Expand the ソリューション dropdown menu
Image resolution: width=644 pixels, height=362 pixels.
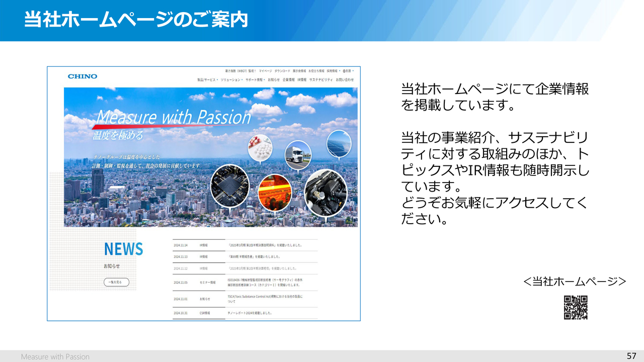[x=231, y=80]
